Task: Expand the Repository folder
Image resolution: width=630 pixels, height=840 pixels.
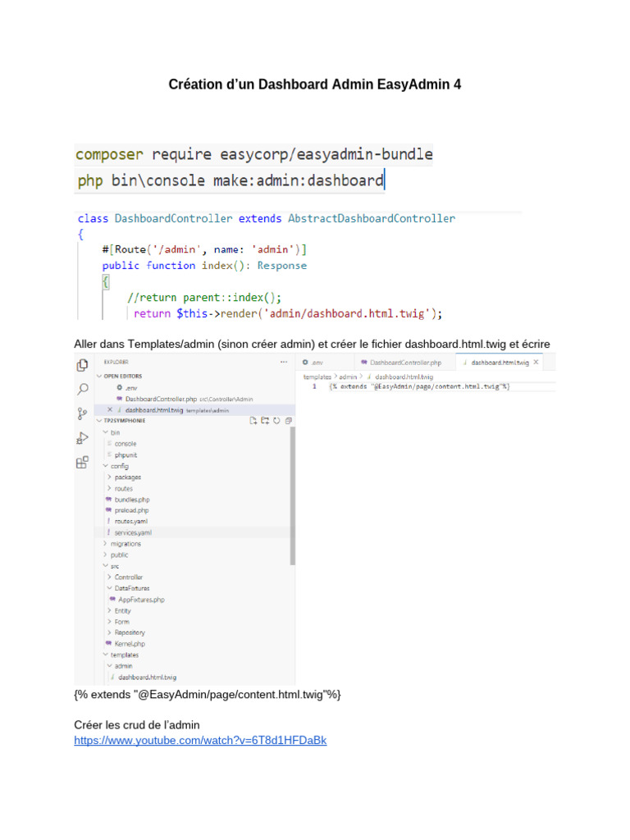Action: pos(109,632)
